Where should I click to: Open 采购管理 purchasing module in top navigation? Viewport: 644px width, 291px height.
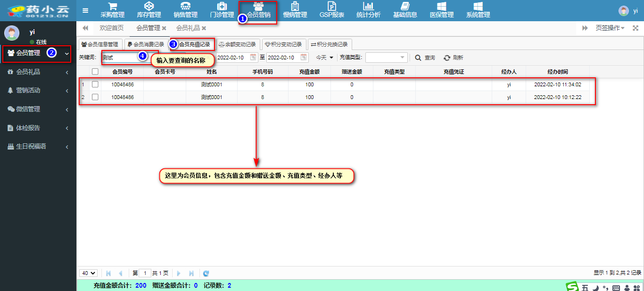point(112,10)
